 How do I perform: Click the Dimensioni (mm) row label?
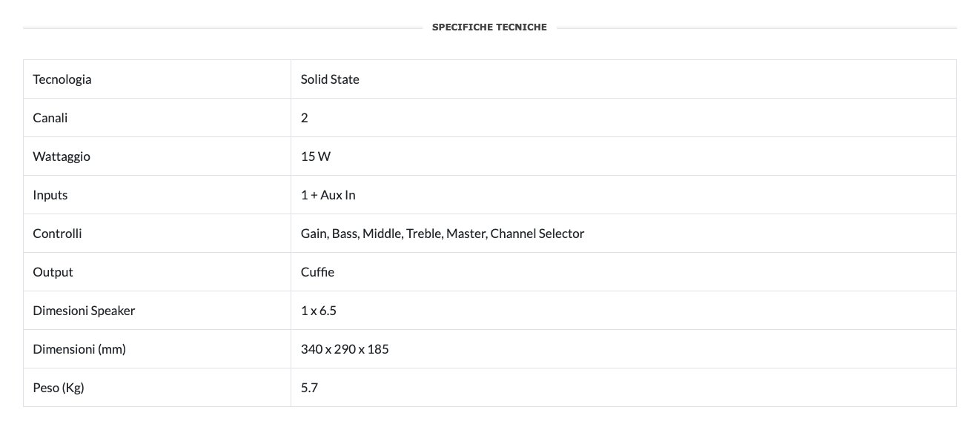pos(79,349)
